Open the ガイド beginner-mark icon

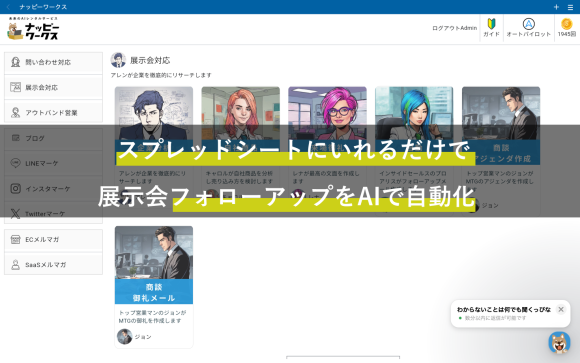491,24
